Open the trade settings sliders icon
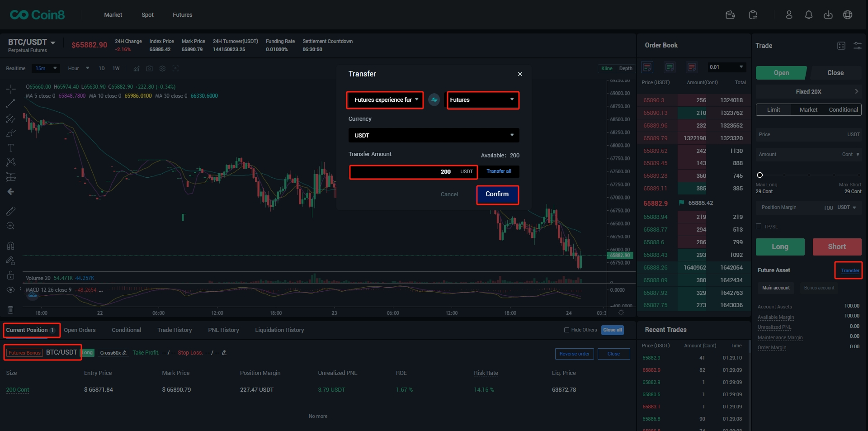868x431 pixels. tap(857, 46)
